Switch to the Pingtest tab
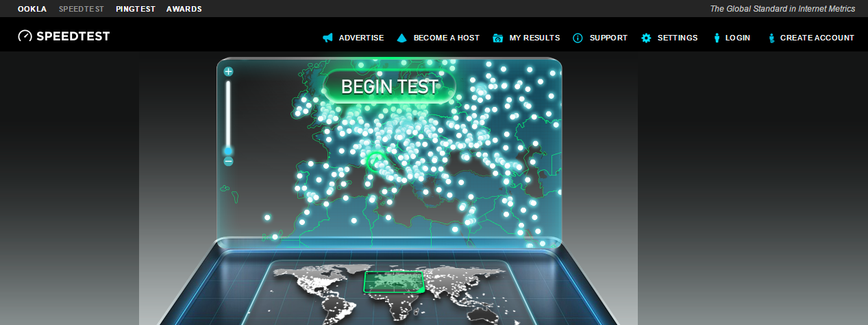The image size is (868, 325). pyautogui.click(x=136, y=9)
